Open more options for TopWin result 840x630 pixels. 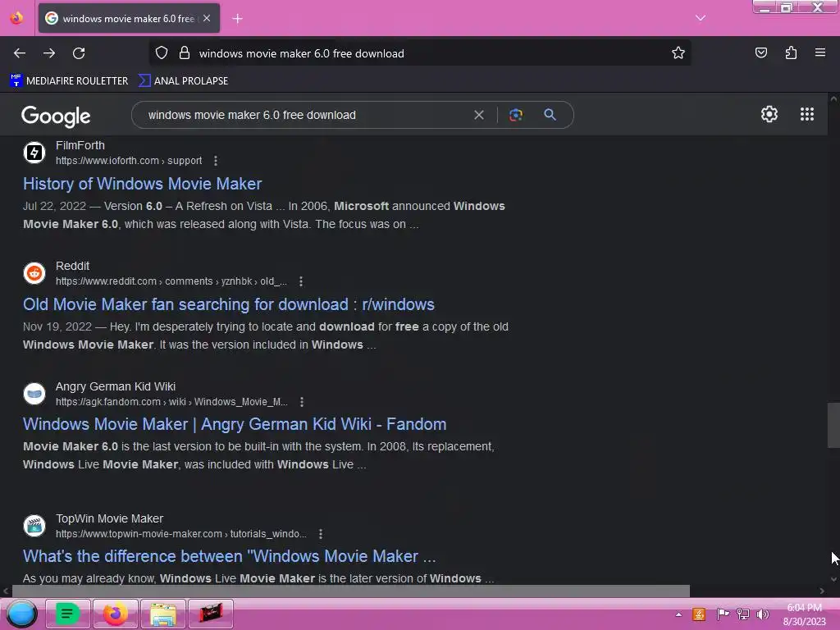pyautogui.click(x=321, y=534)
